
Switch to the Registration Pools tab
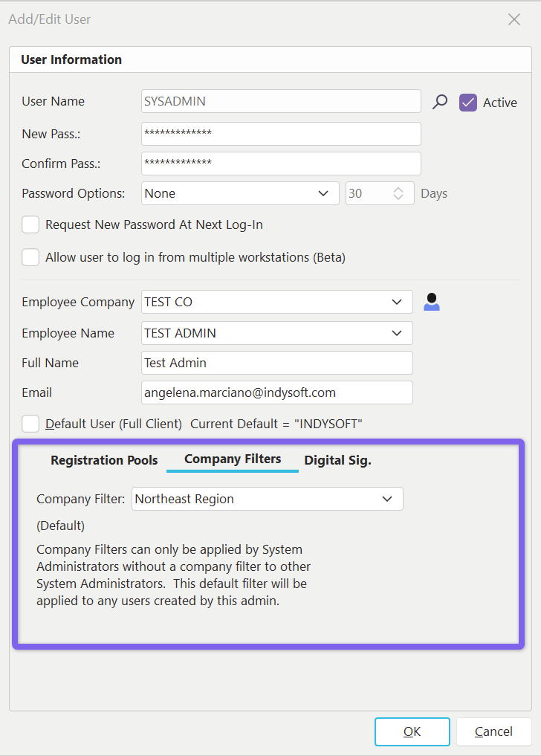point(104,460)
